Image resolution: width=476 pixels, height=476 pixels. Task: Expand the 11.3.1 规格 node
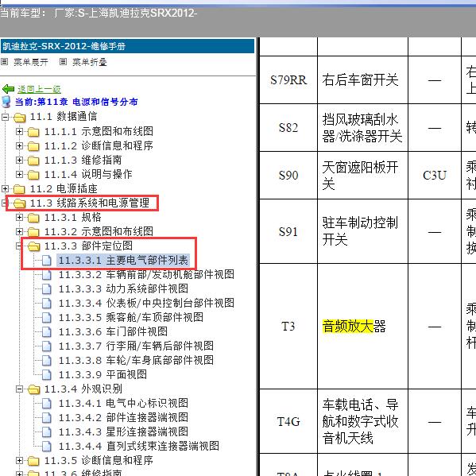pyautogui.click(x=19, y=218)
